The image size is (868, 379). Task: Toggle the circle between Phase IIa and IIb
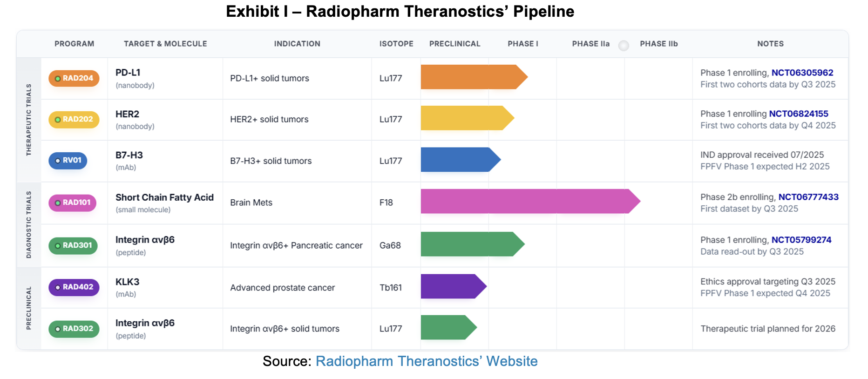click(624, 45)
